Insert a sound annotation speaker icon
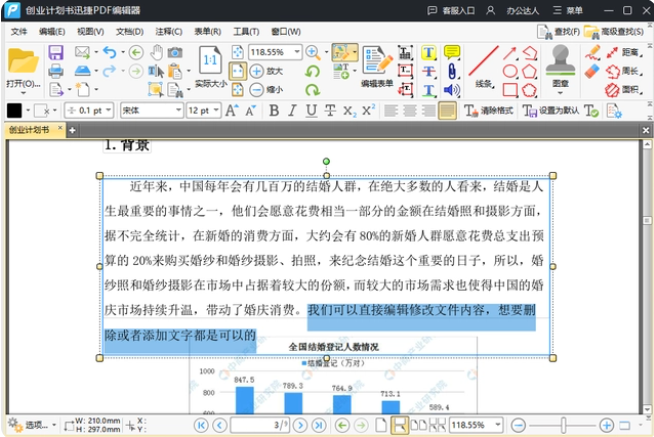 click(x=452, y=90)
